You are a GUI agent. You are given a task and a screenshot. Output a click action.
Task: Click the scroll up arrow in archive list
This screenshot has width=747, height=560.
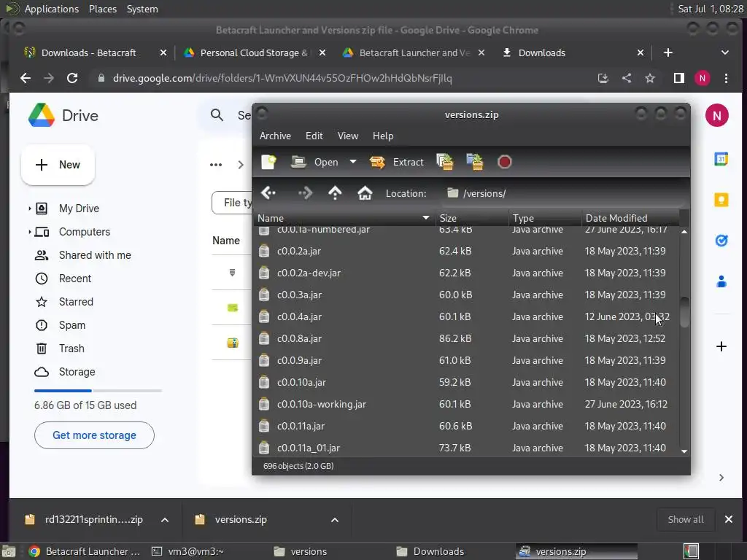[x=684, y=231]
